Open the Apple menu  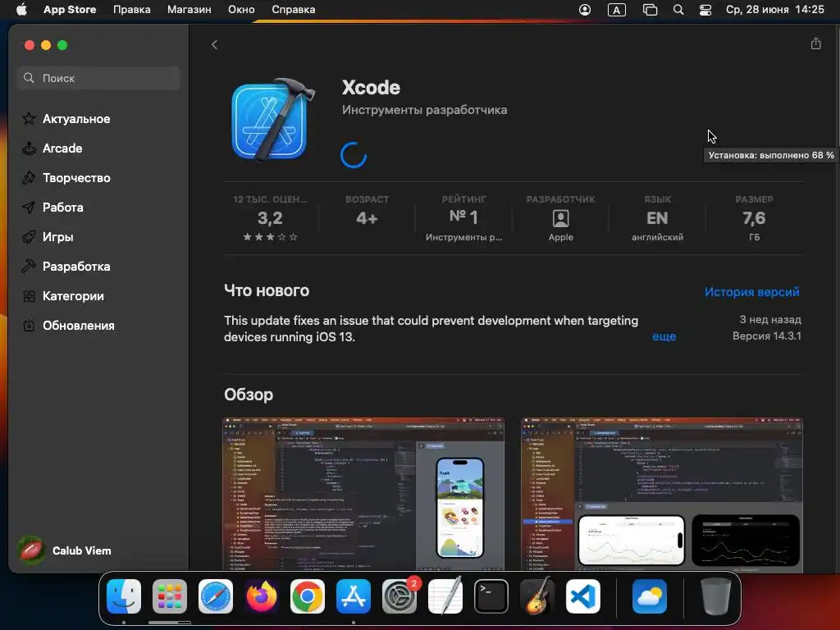click(21, 10)
